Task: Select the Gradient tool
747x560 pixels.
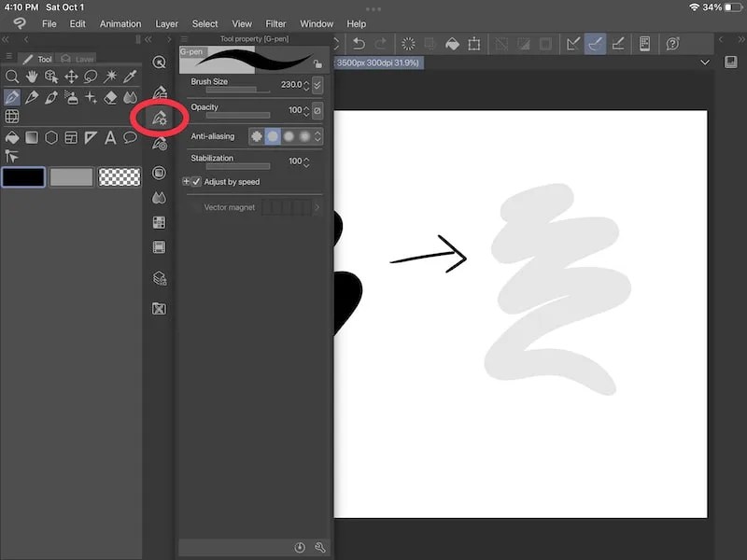Action: click(33, 137)
